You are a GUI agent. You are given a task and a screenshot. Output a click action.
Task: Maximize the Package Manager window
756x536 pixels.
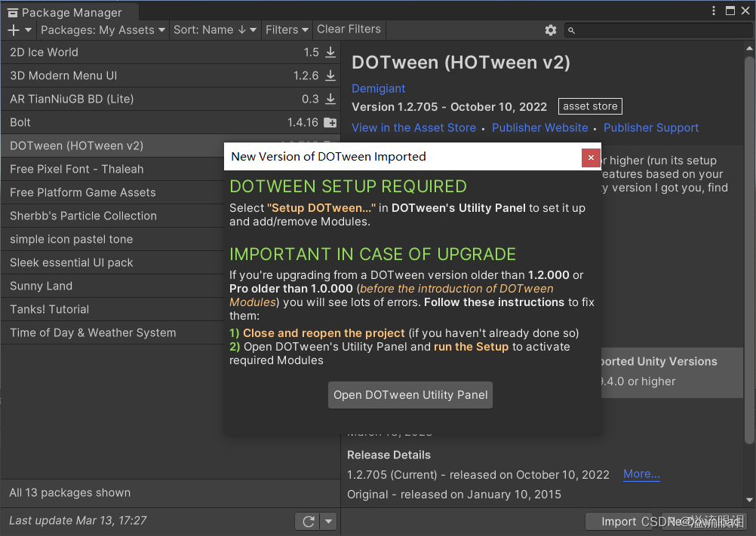[x=730, y=11]
